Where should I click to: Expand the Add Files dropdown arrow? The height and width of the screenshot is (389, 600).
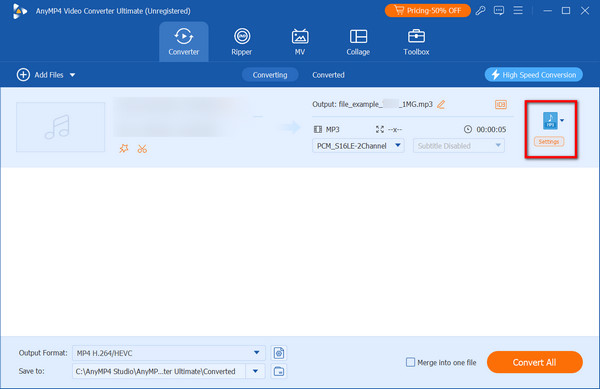pos(72,75)
